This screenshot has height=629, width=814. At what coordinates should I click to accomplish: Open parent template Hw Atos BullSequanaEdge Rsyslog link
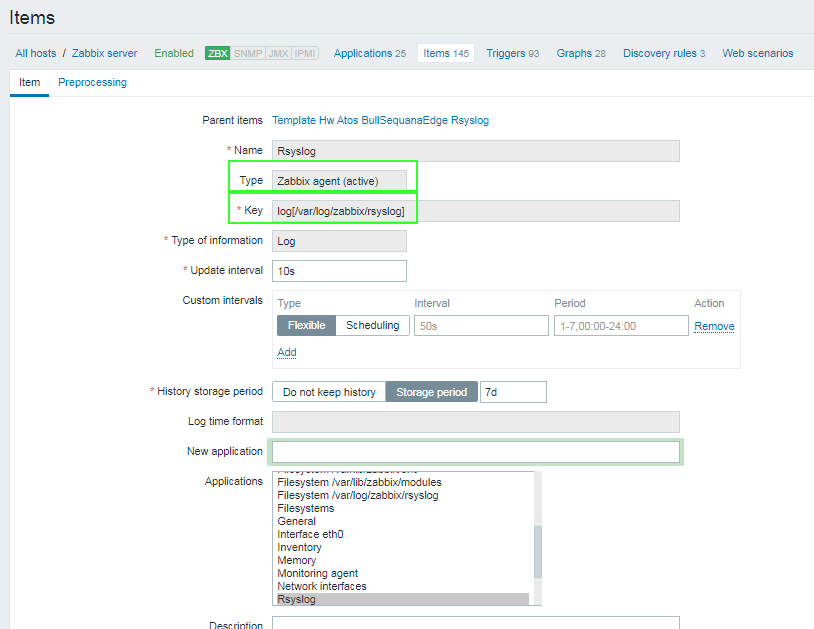point(381,120)
